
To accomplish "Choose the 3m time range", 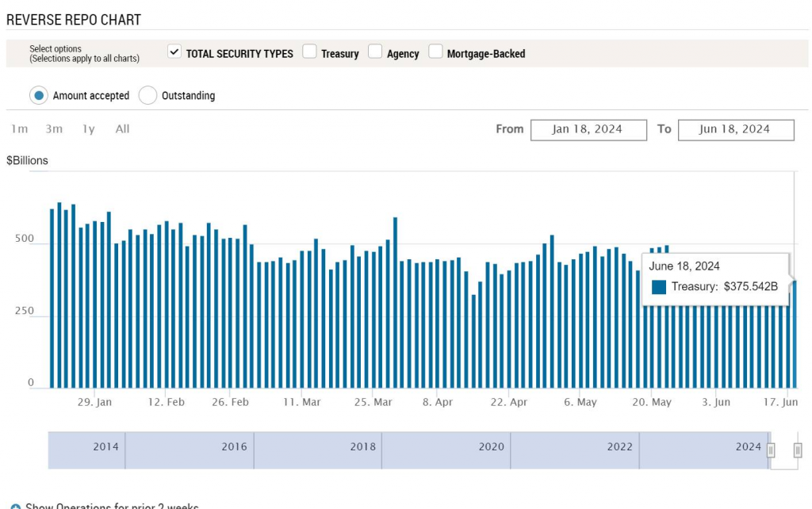I will click(x=54, y=129).
